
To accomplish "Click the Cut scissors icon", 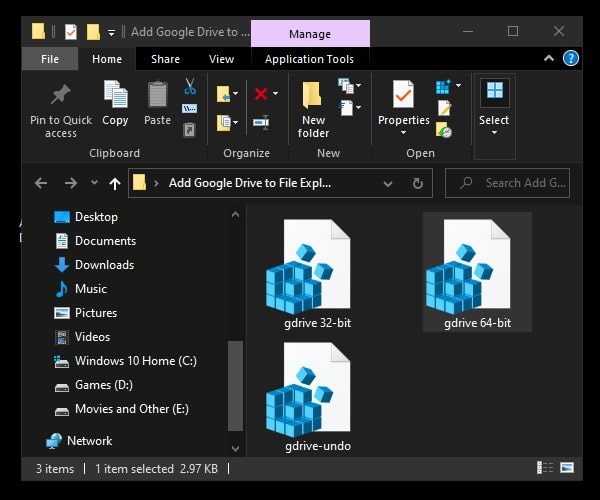I will [x=190, y=86].
